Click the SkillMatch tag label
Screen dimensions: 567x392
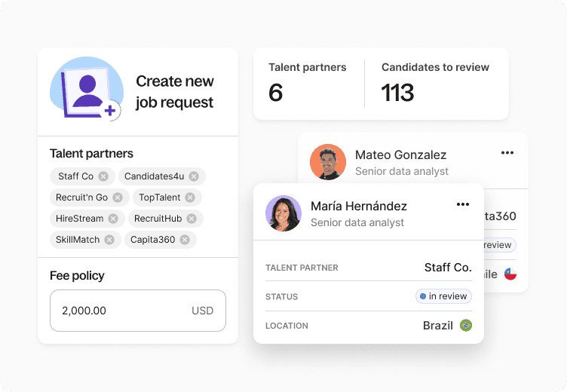tap(78, 240)
